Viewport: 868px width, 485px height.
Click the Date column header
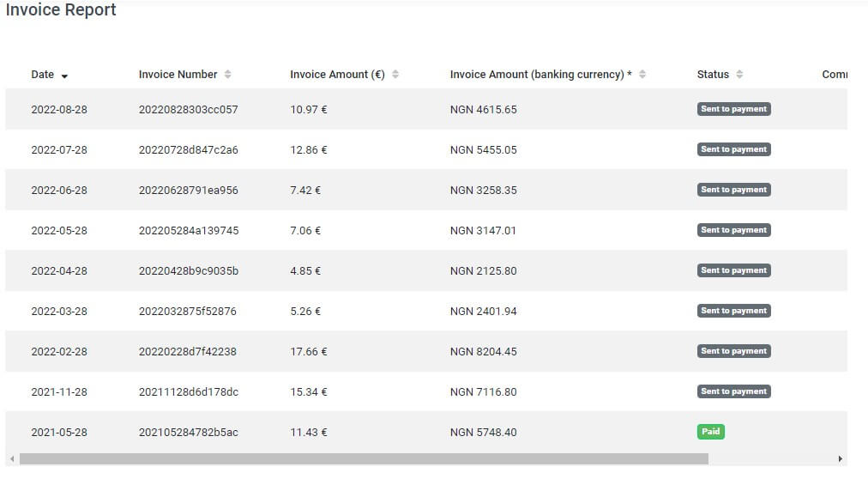[43, 75]
